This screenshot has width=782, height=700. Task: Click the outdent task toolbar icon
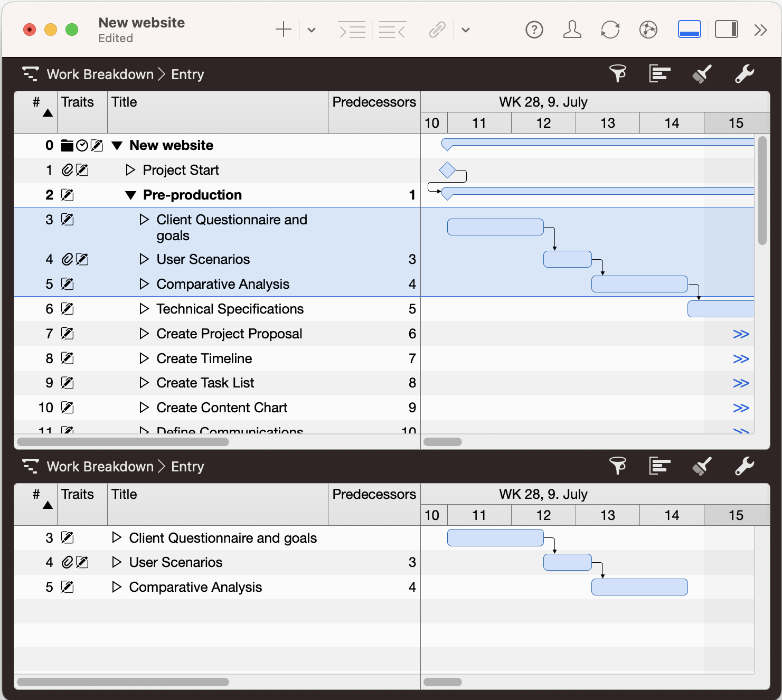392,30
